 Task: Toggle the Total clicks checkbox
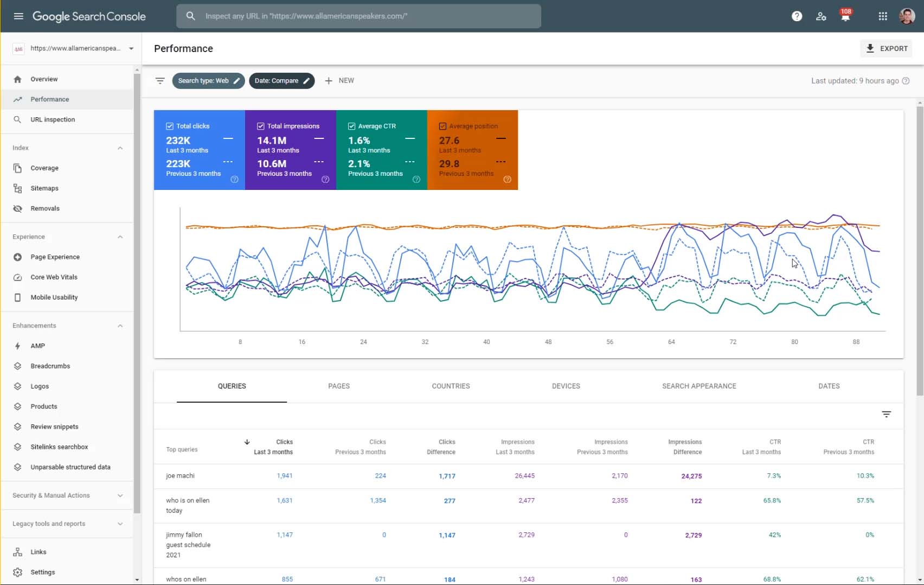tap(170, 126)
